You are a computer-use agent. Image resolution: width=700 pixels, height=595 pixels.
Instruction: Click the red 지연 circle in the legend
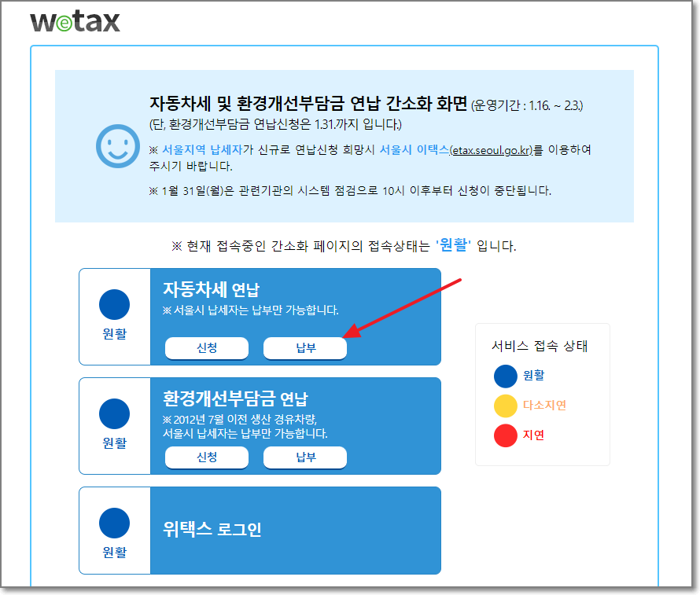coord(507,435)
